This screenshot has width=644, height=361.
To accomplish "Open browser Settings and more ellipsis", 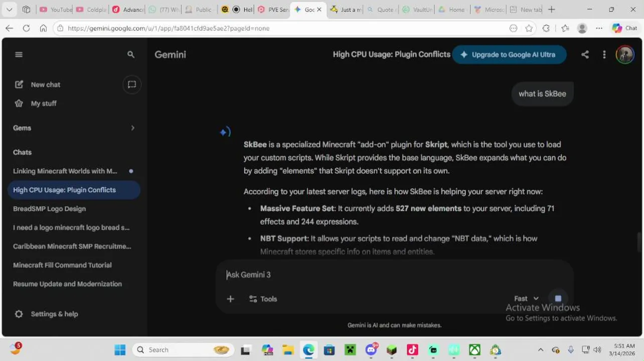I will pyautogui.click(x=599, y=28).
